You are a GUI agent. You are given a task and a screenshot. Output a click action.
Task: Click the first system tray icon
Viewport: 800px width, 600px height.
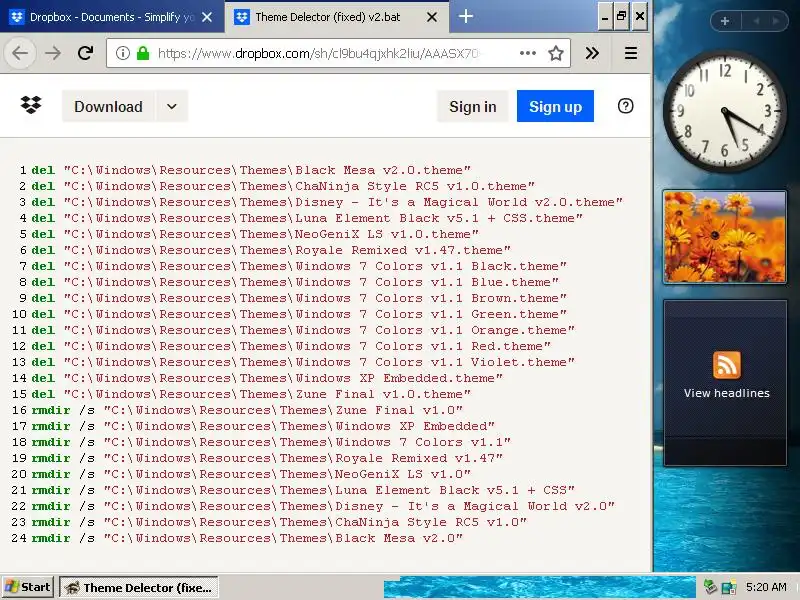tap(710, 587)
